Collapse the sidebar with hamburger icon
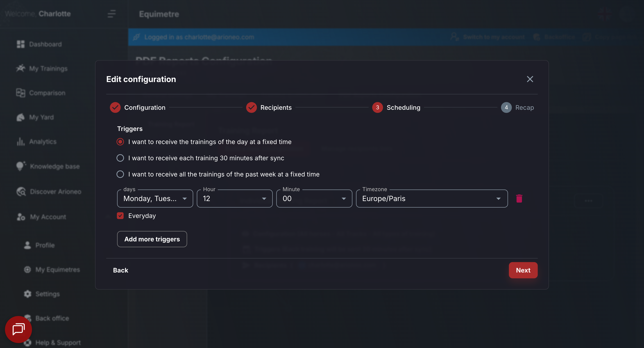 click(x=111, y=14)
